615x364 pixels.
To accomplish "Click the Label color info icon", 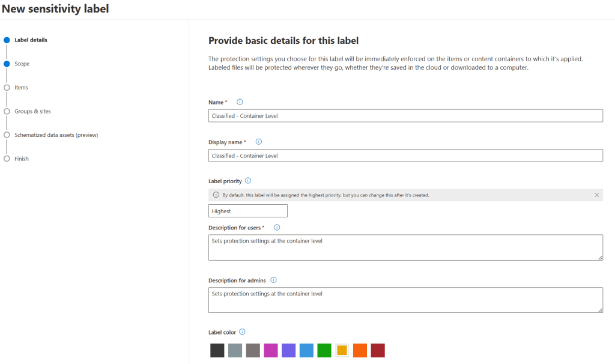I will click(242, 332).
